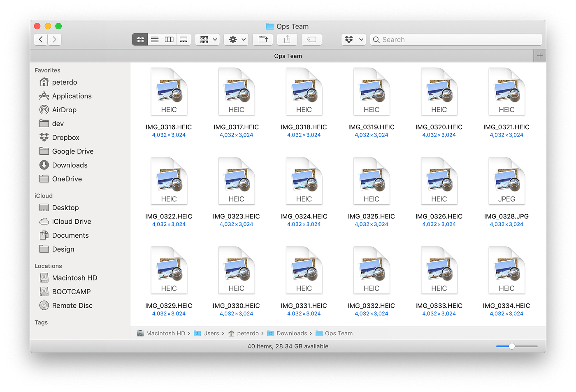Expand the Dropbox toolbar chevron
576x392 pixels.
click(x=361, y=39)
